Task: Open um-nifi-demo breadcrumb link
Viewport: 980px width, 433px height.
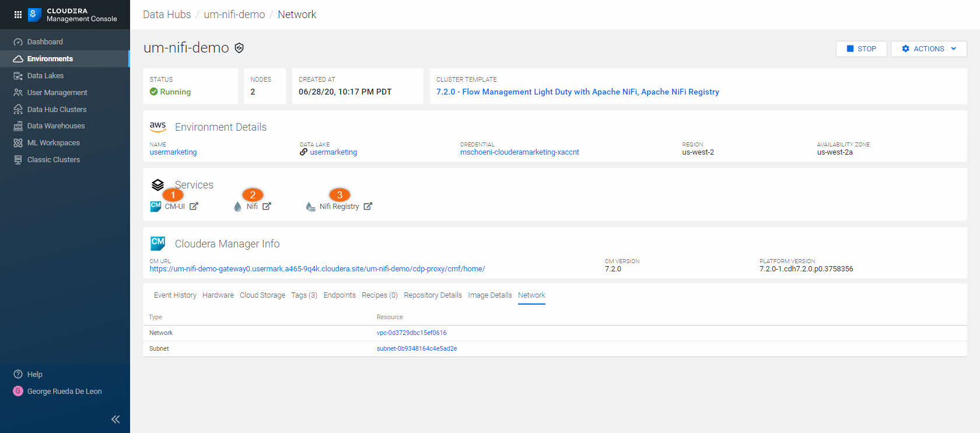Action: pyautogui.click(x=235, y=15)
